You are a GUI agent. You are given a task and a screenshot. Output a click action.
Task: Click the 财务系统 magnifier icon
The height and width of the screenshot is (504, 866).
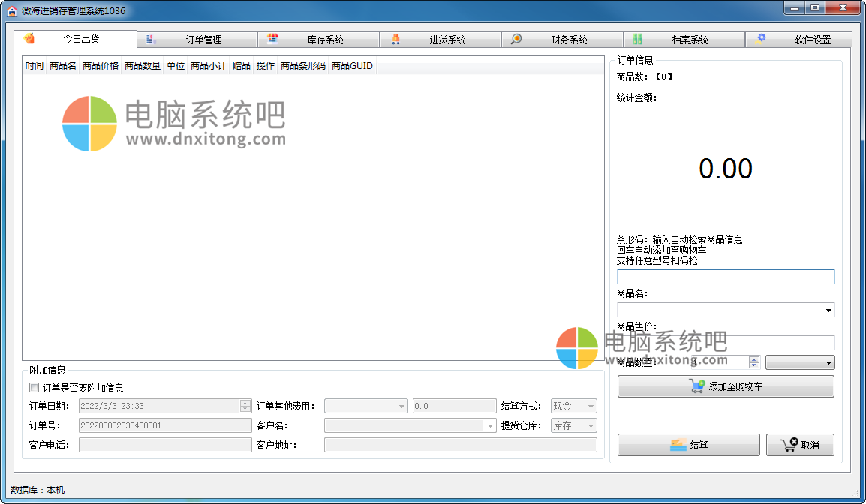click(x=516, y=39)
